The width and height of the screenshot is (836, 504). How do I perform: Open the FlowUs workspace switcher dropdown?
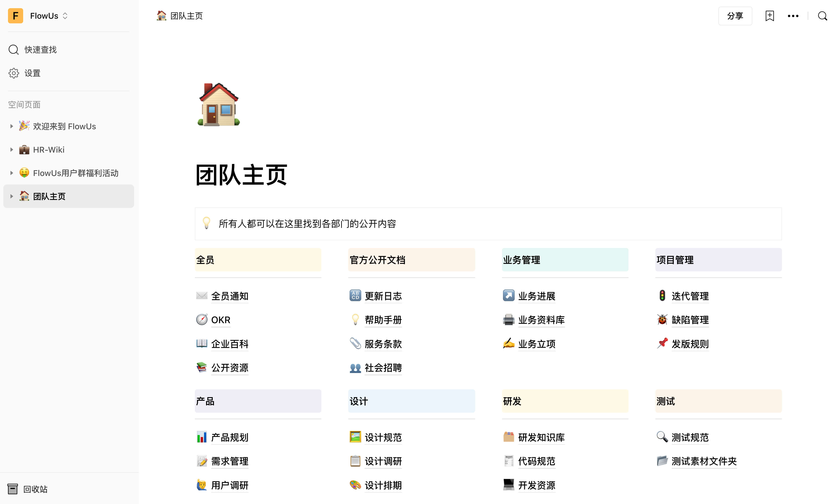click(49, 16)
